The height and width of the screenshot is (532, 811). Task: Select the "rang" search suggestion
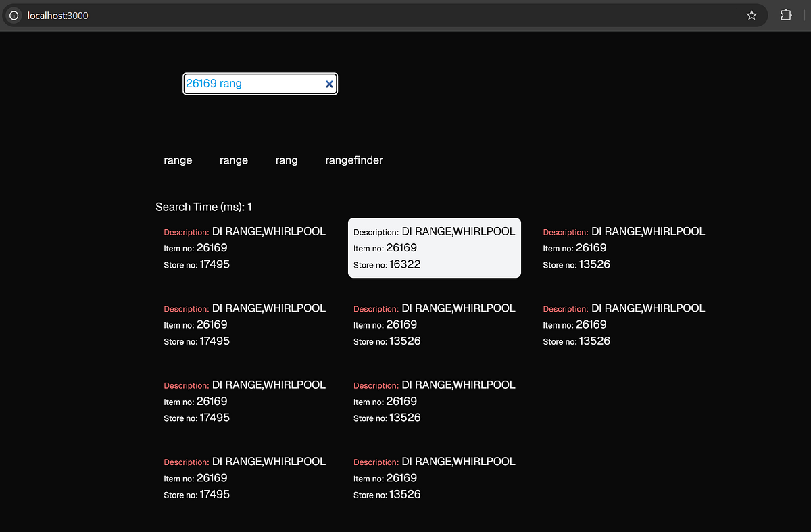click(286, 160)
